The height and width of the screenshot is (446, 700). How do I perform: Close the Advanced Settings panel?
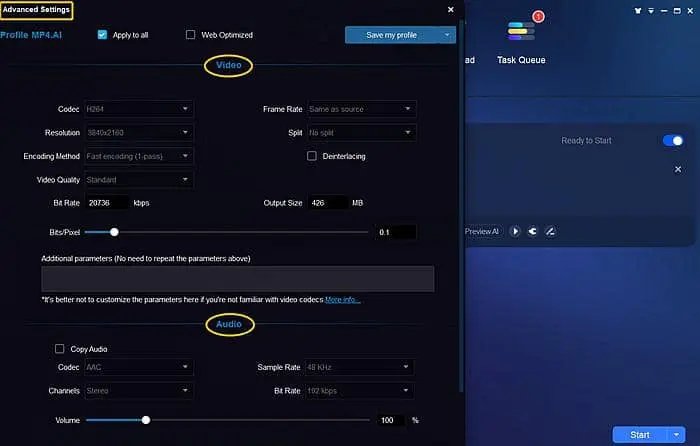(450, 9)
